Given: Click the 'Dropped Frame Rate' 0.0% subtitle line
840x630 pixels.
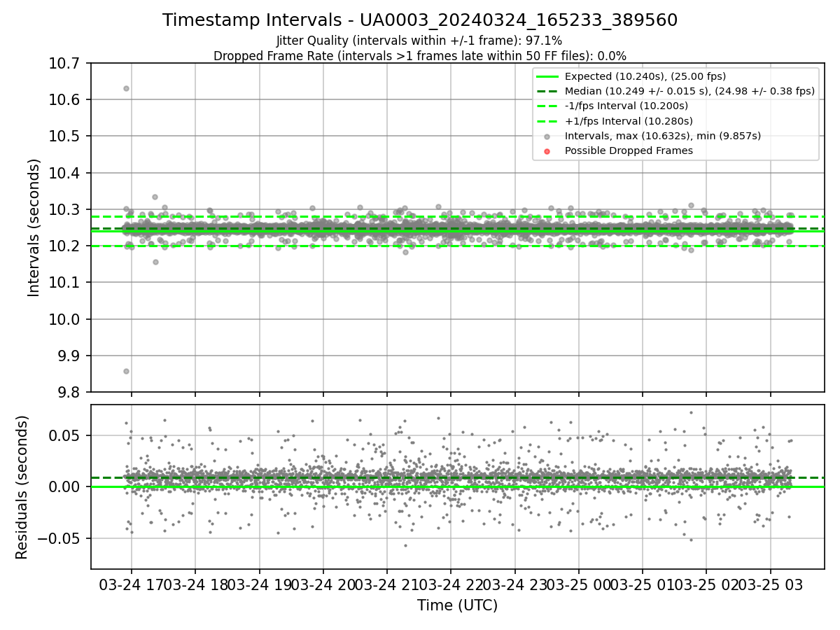Looking at the screenshot, I should 420,56.
